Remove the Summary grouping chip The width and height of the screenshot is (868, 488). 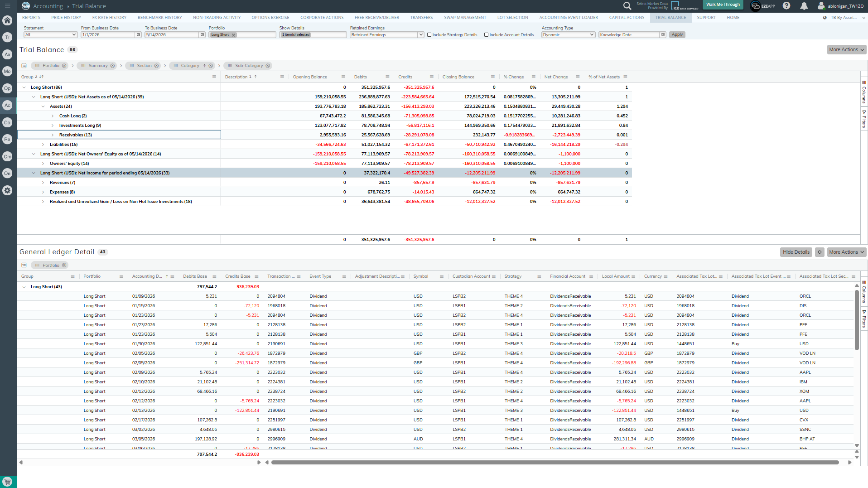(x=113, y=66)
